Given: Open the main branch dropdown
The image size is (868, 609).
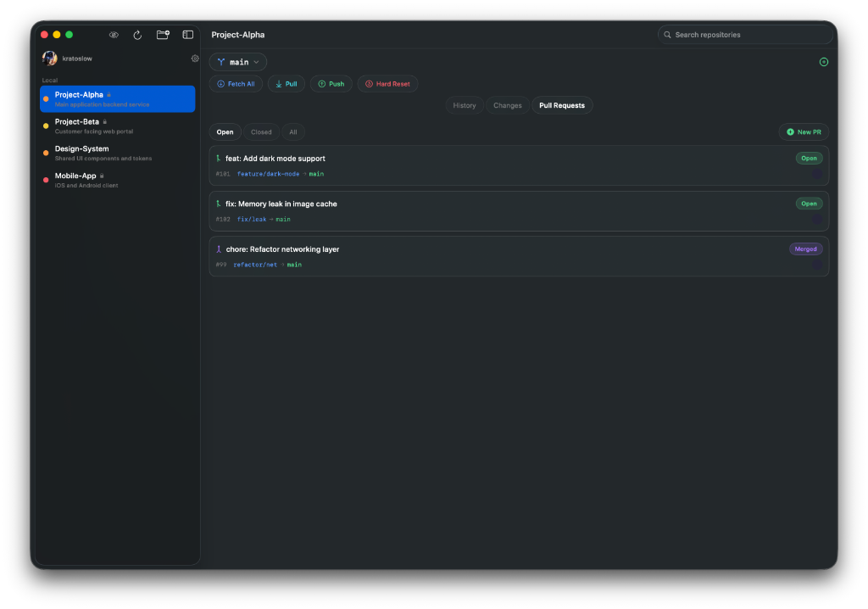Looking at the screenshot, I should (x=238, y=62).
